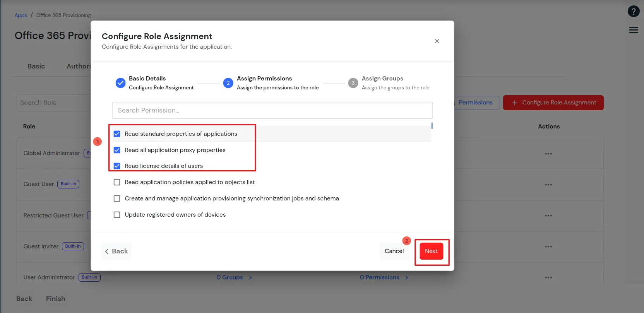Open actions menu for Guest Inviter row
Viewport: 644px width, 313px height.
[548, 246]
